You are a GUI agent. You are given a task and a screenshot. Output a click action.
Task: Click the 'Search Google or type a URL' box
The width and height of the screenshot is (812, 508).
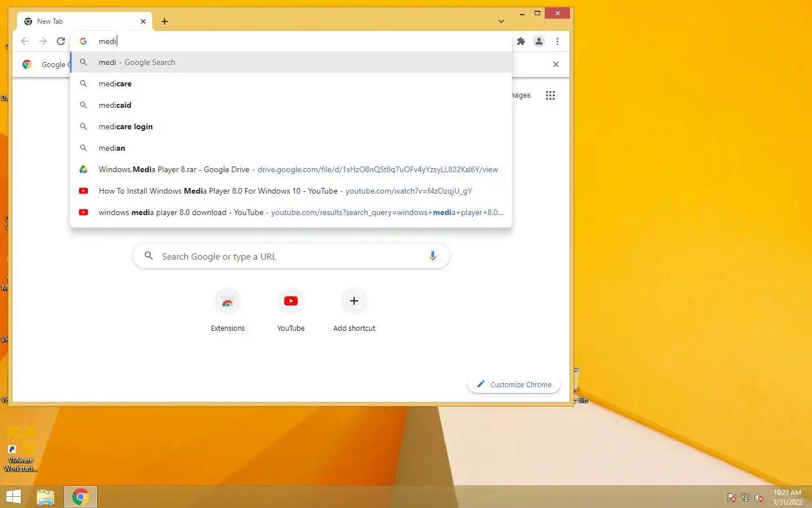(291, 256)
